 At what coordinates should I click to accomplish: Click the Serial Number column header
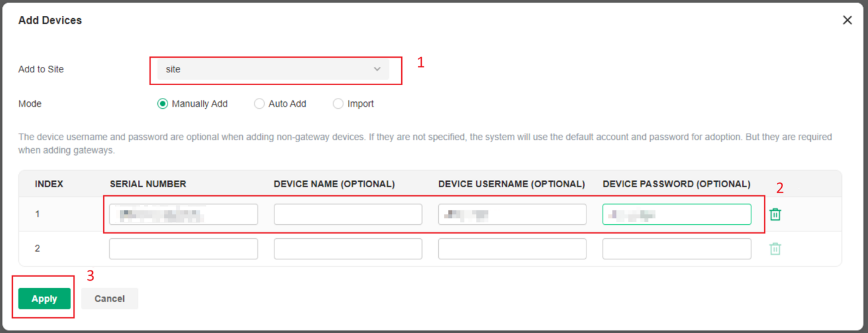coord(148,184)
